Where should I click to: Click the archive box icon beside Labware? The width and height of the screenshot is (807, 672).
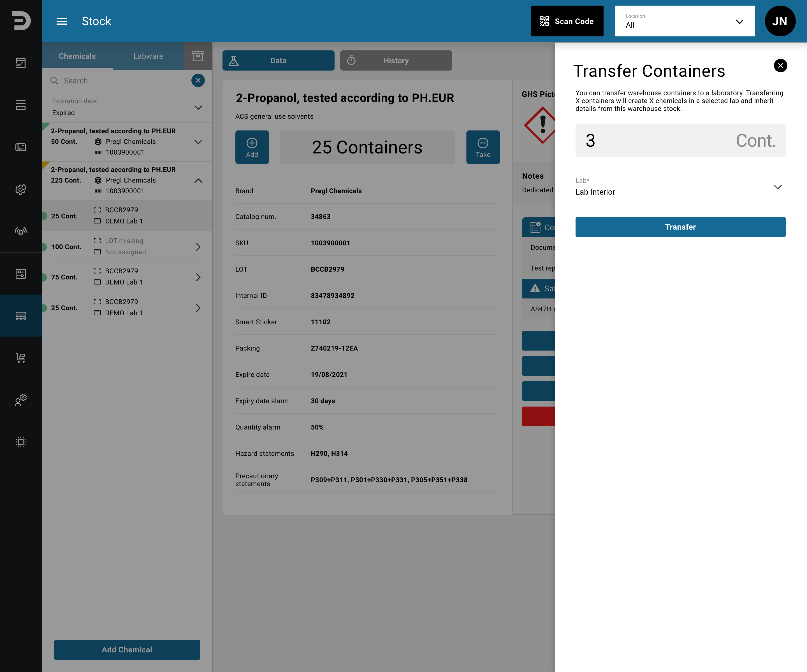[x=198, y=56]
